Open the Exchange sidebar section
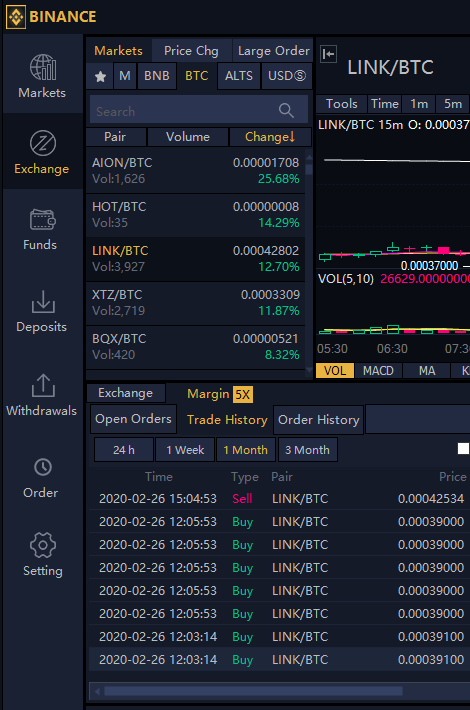 coord(42,152)
